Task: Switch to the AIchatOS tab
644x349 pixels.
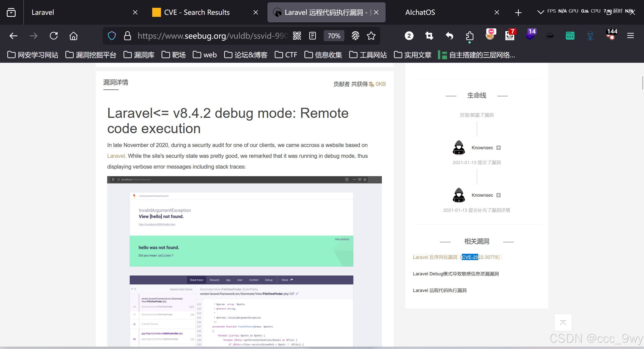Action: (420, 12)
